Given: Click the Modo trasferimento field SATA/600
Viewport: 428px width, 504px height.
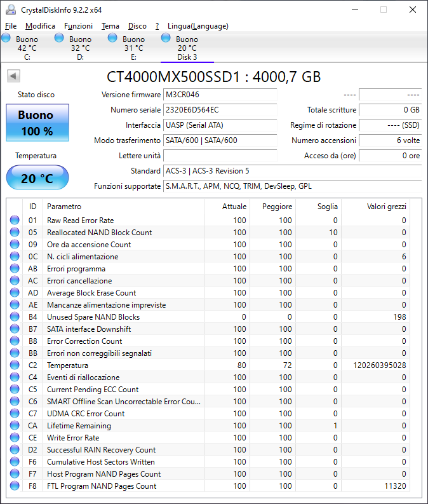Looking at the screenshot, I should [x=220, y=140].
